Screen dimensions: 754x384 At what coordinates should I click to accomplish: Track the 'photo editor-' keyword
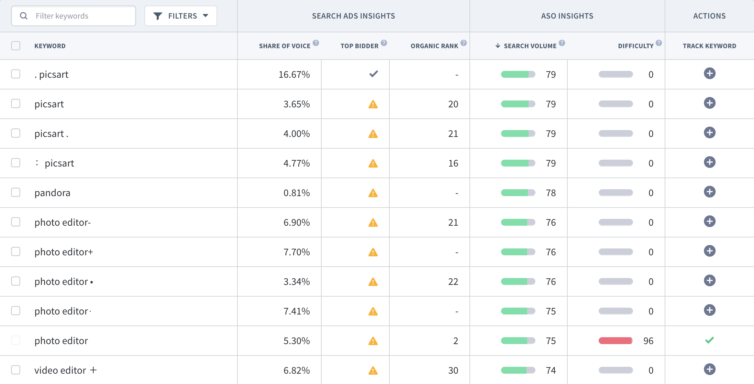coord(709,222)
